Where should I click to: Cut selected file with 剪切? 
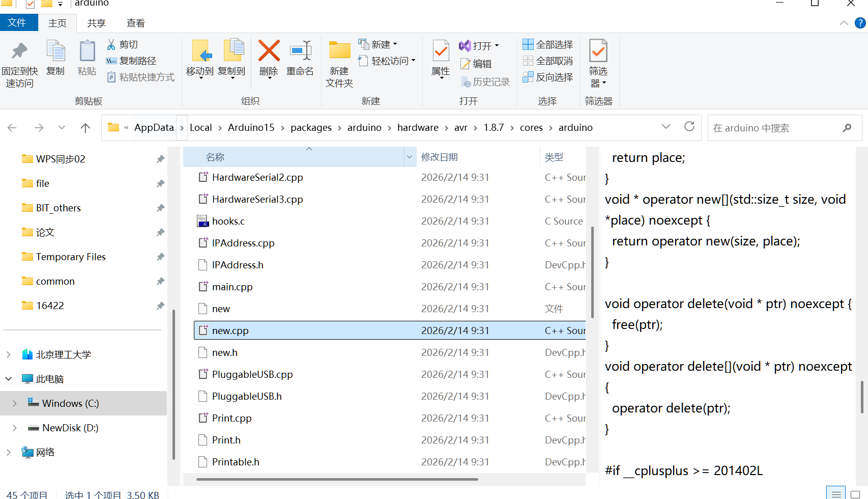tap(122, 45)
